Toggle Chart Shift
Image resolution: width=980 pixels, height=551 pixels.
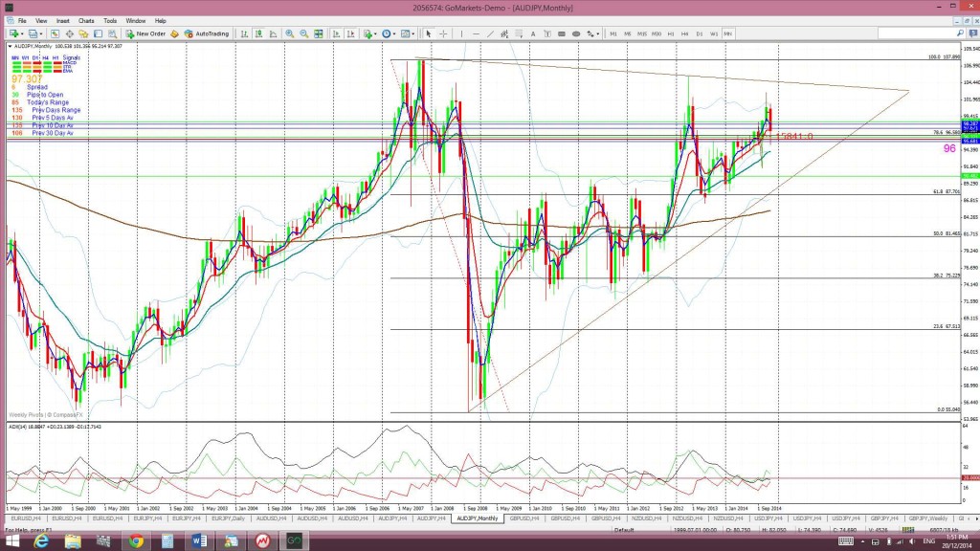pyautogui.click(x=350, y=33)
